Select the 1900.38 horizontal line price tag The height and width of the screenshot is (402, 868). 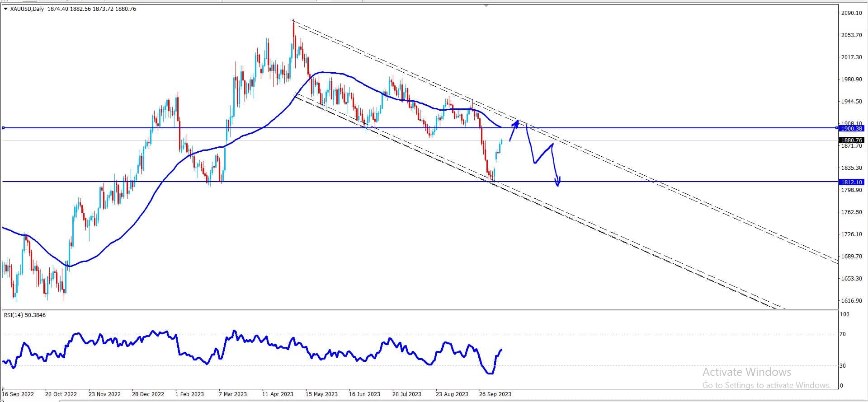pos(852,128)
